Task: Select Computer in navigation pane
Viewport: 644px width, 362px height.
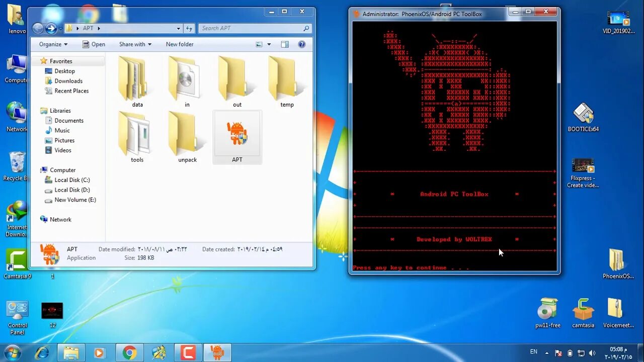Action: [x=62, y=170]
